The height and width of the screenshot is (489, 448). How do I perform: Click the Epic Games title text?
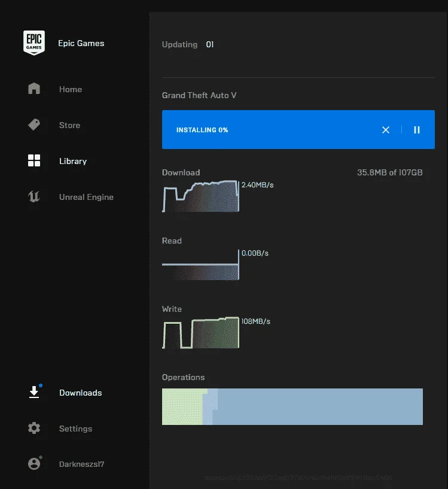[x=81, y=43]
